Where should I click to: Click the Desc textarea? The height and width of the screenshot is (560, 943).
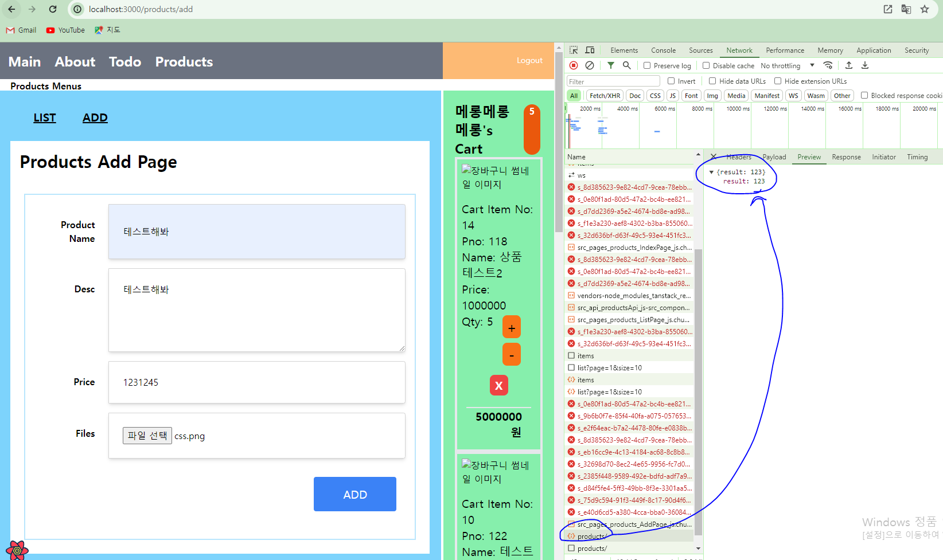click(257, 310)
